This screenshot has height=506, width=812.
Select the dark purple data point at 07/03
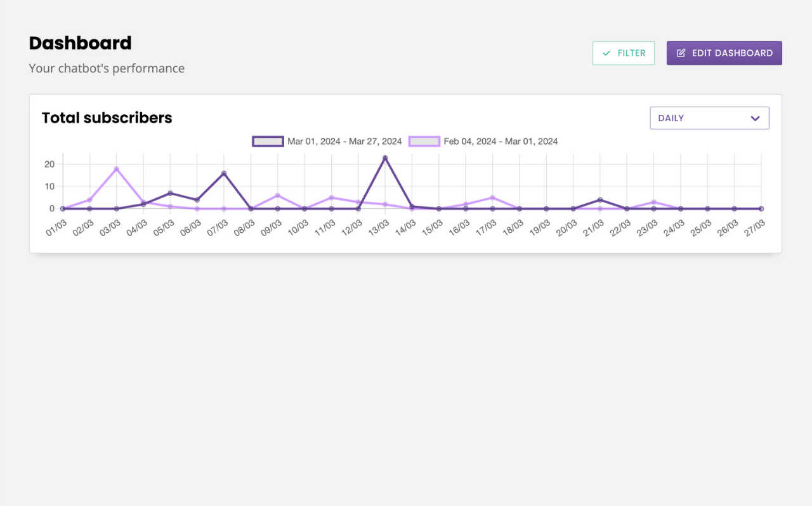pyautogui.click(x=224, y=173)
